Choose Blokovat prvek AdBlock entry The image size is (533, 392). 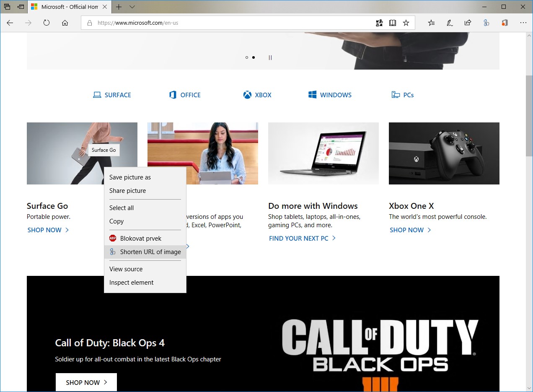click(145, 239)
